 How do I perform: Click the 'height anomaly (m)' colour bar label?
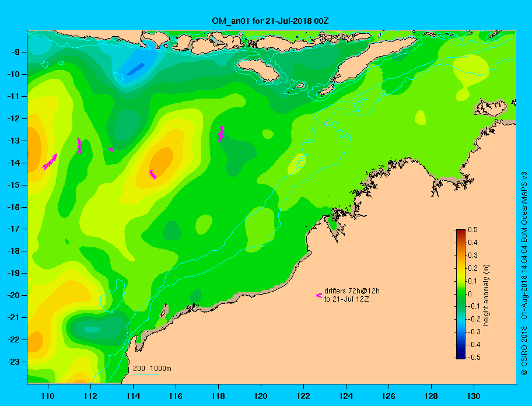pyautogui.click(x=486, y=295)
